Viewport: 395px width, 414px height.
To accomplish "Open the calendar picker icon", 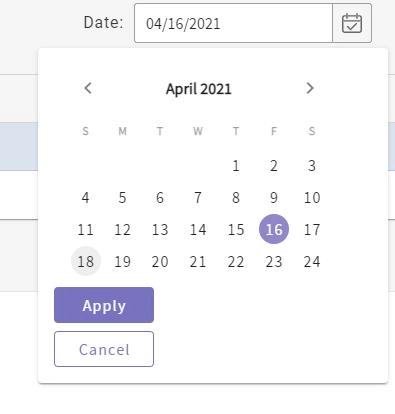I will point(352,23).
